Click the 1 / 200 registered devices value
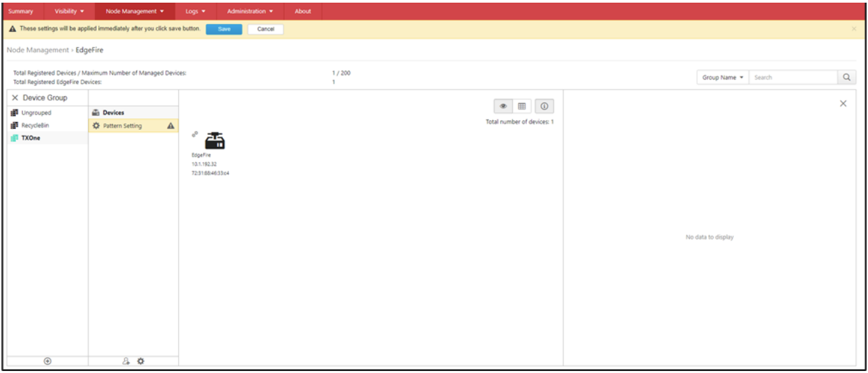The height and width of the screenshot is (373, 868). point(341,73)
